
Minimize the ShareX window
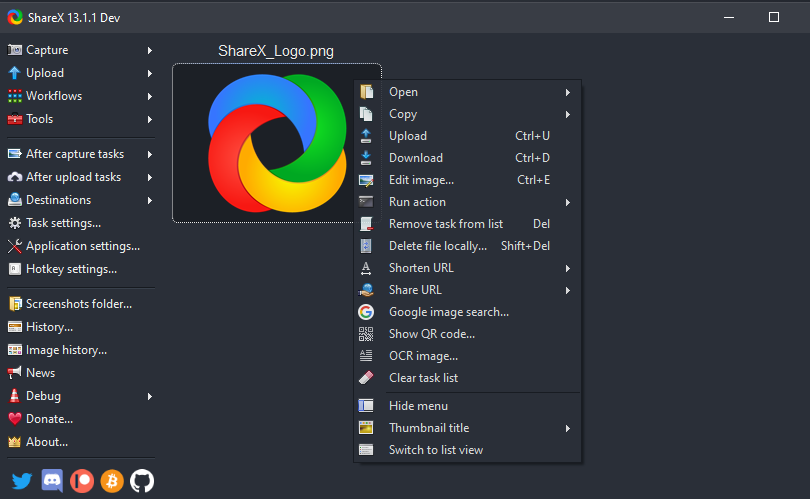point(729,18)
